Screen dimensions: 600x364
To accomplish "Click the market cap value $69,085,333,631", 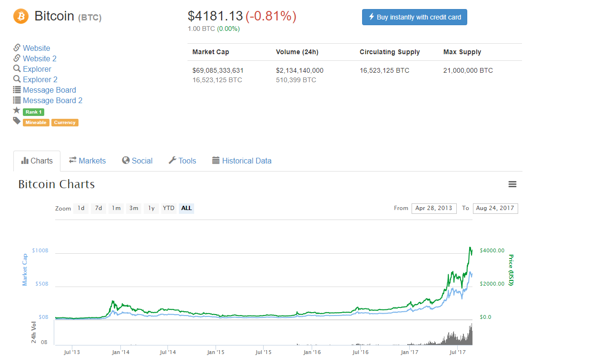I will [x=218, y=70].
